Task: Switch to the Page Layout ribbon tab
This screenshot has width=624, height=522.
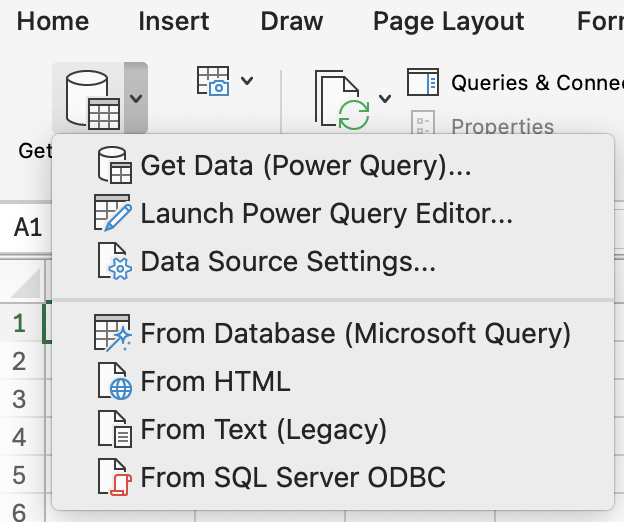Action: pos(448,22)
